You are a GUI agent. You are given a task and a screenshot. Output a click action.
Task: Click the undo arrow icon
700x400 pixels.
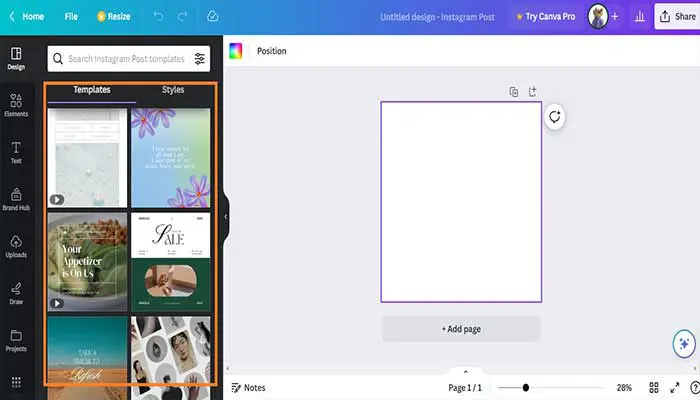158,17
